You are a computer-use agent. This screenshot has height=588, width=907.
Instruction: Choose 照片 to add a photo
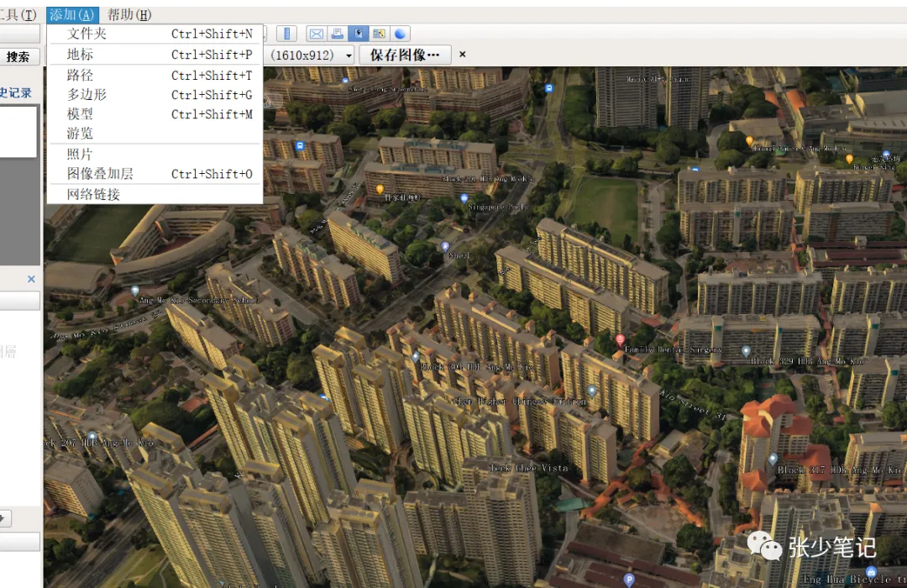click(x=155, y=154)
